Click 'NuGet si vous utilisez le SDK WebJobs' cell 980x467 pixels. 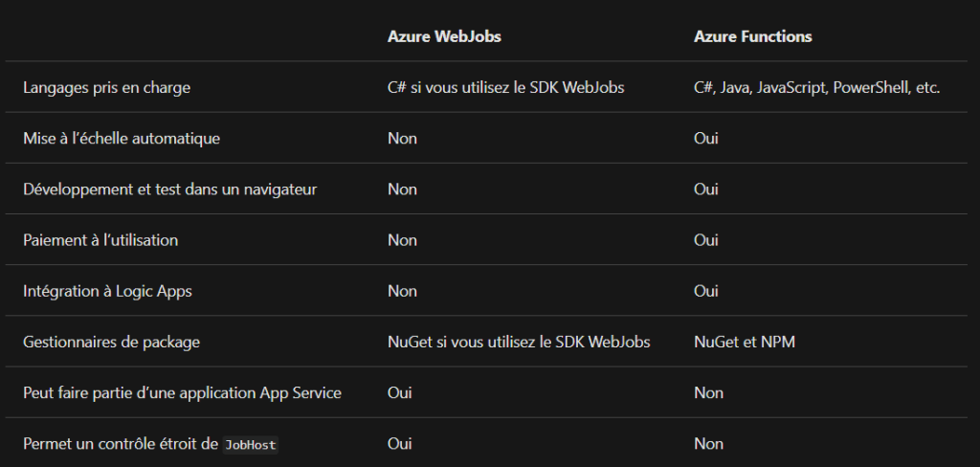[519, 342]
